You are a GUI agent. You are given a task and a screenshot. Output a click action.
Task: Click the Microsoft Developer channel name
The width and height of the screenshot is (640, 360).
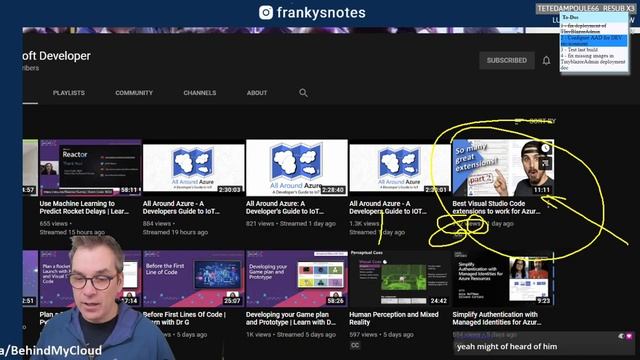coord(57,56)
